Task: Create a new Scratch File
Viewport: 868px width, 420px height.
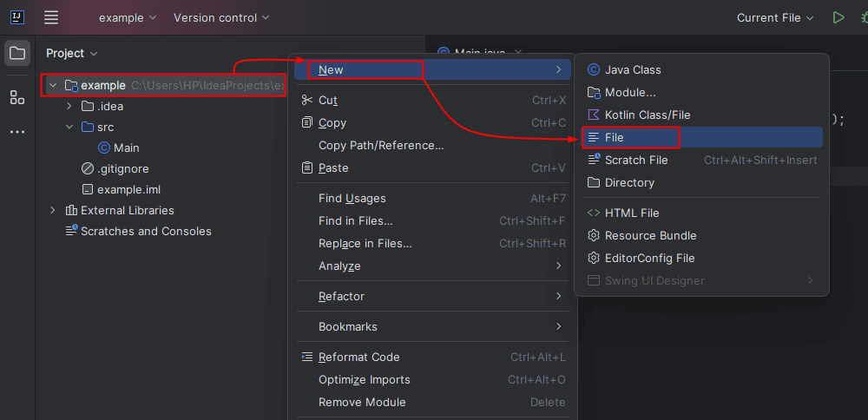Action: click(635, 160)
